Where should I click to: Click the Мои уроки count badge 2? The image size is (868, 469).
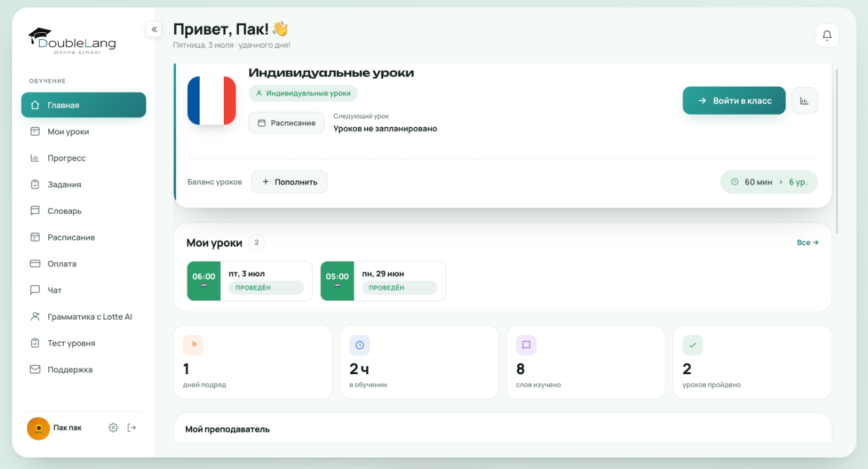(x=257, y=242)
